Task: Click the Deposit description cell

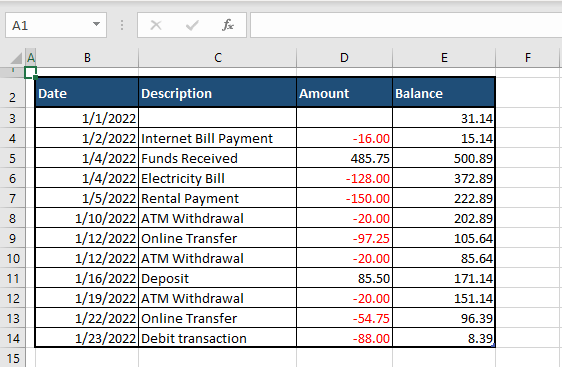Action: tap(218, 278)
